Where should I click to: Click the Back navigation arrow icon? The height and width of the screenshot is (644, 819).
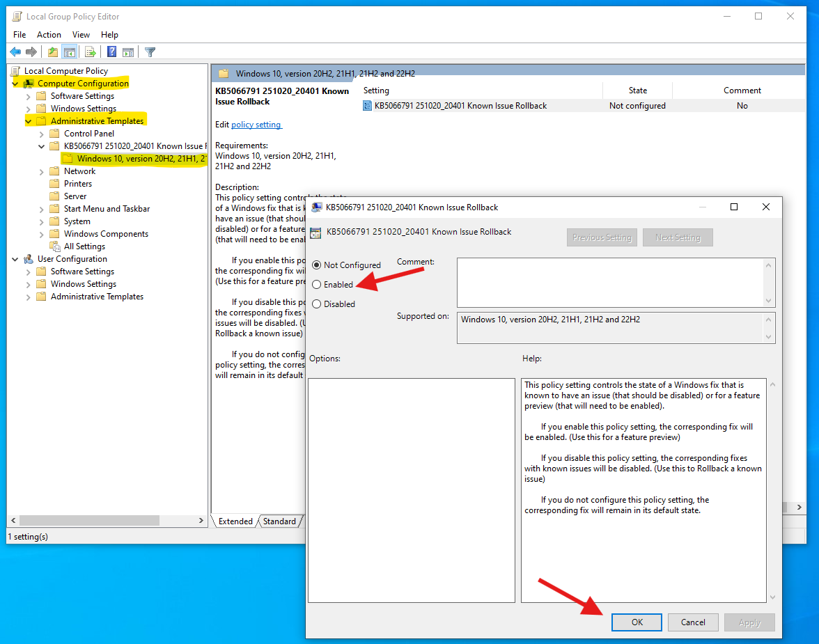tap(15, 52)
